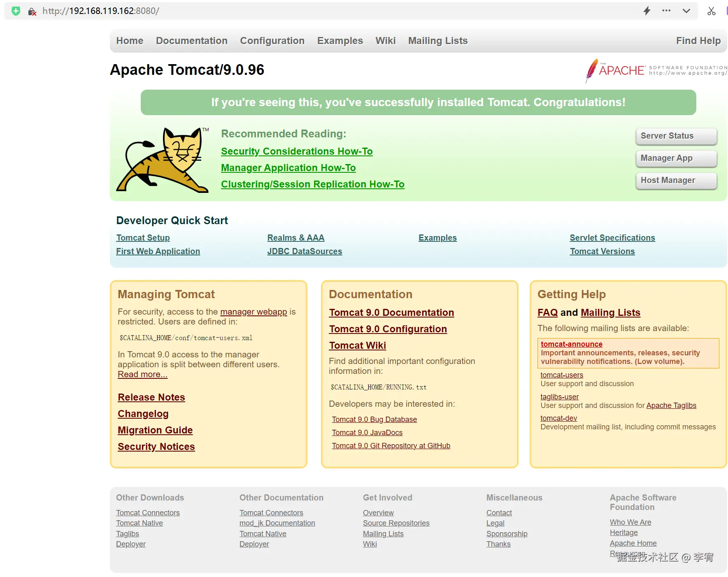Open Tomcat 9.0 JavaDocs link
Screen dimensions: 728x577
(x=367, y=433)
